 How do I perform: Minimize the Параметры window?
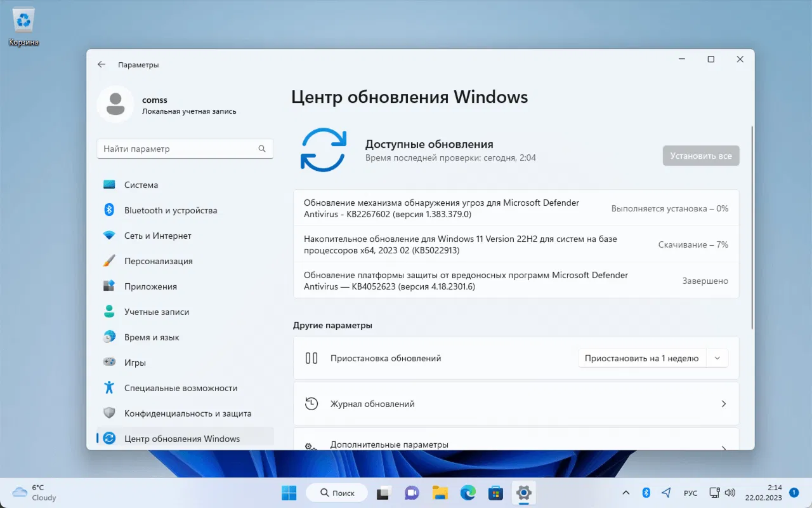point(682,59)
